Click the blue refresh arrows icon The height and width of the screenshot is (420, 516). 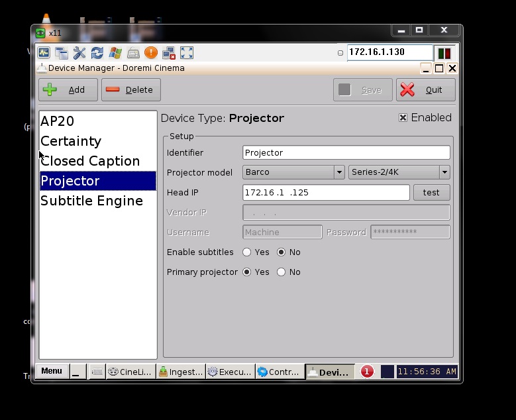97,52
